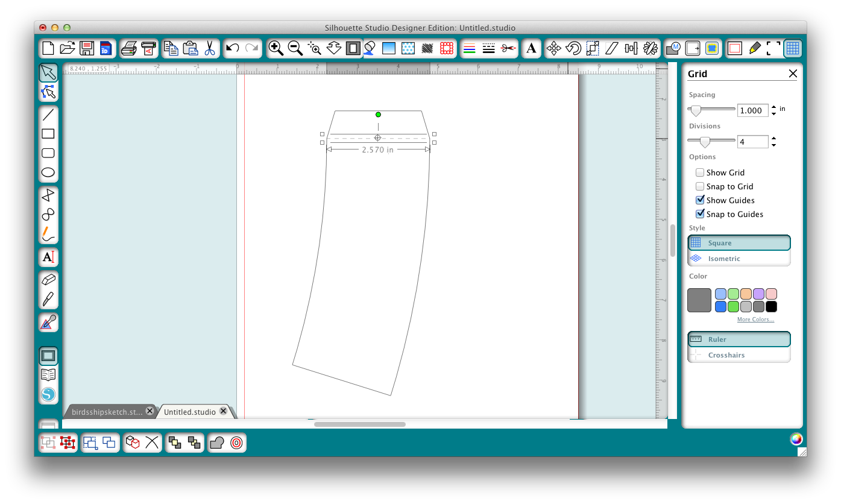841x504 pixels.
Task: Decrease Divisions value with down stepper arrow
Action: coord(773,145)
